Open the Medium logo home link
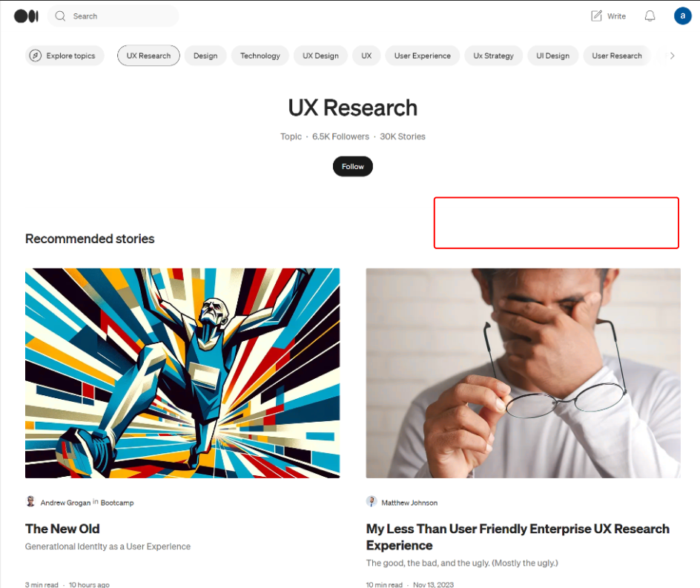 26,16
